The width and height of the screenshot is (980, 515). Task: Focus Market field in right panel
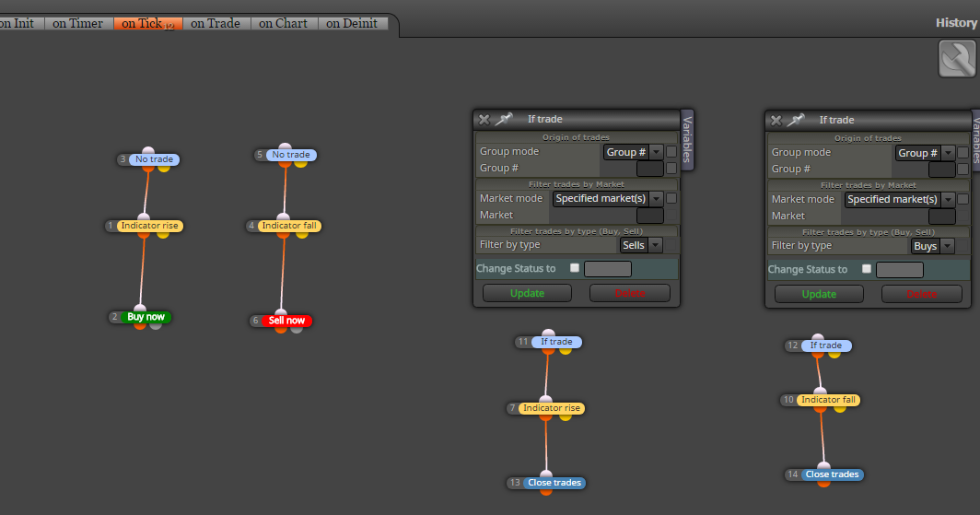point(942,217)
